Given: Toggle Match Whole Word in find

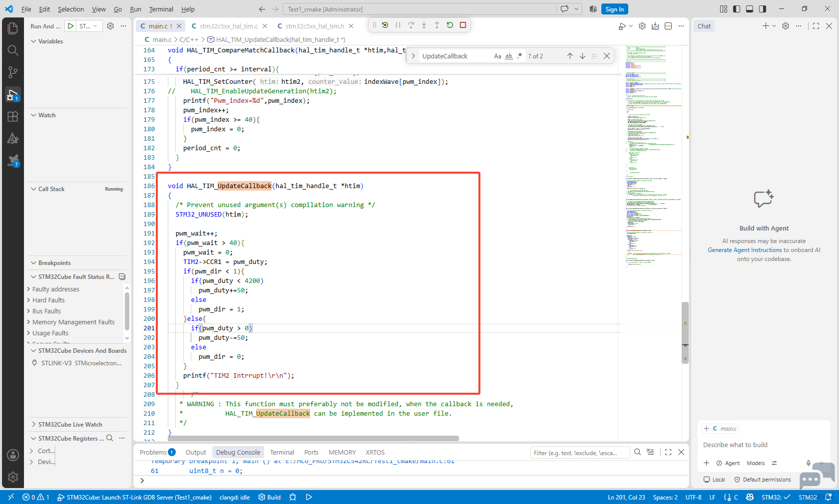Looking at the screenshot, I should coord(508,56).
